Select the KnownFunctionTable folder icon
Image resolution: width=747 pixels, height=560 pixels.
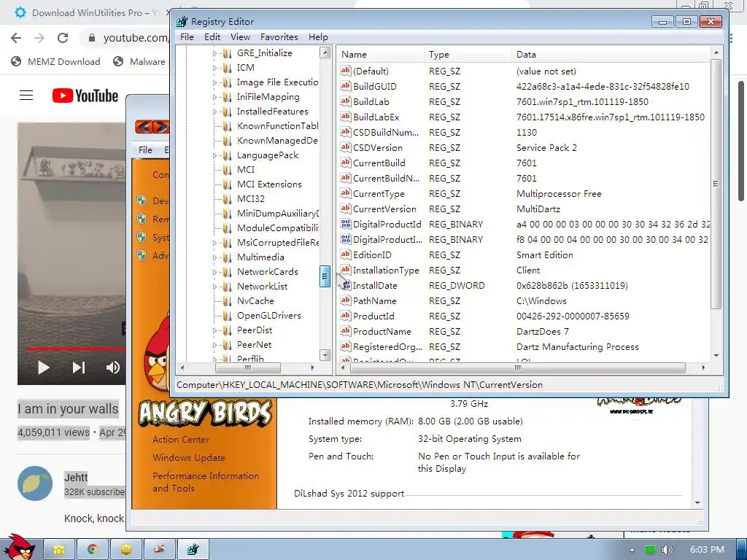coord(228,125)
